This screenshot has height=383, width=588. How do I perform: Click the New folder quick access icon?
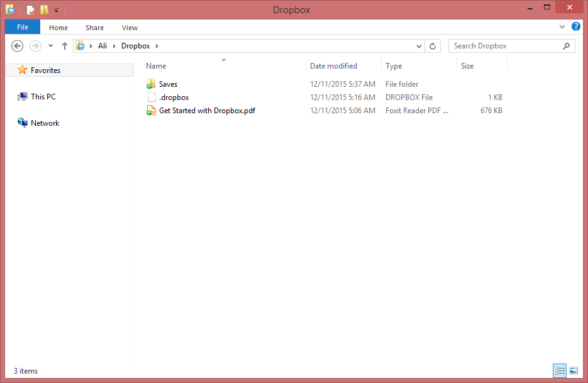tap(44, 10)
